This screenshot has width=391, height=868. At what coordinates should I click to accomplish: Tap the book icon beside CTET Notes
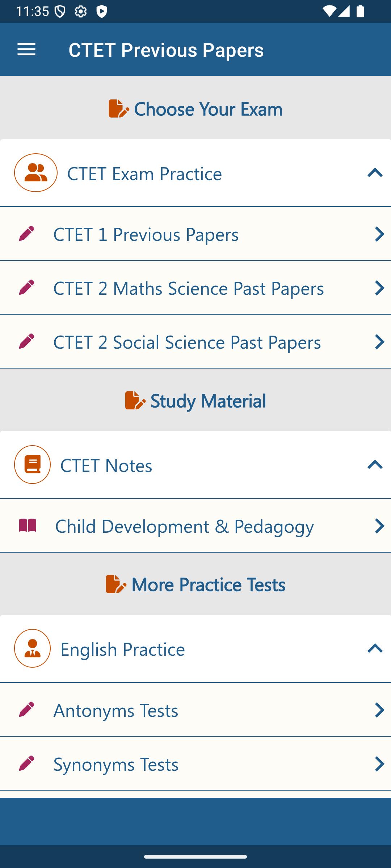[x=33, y=465]
